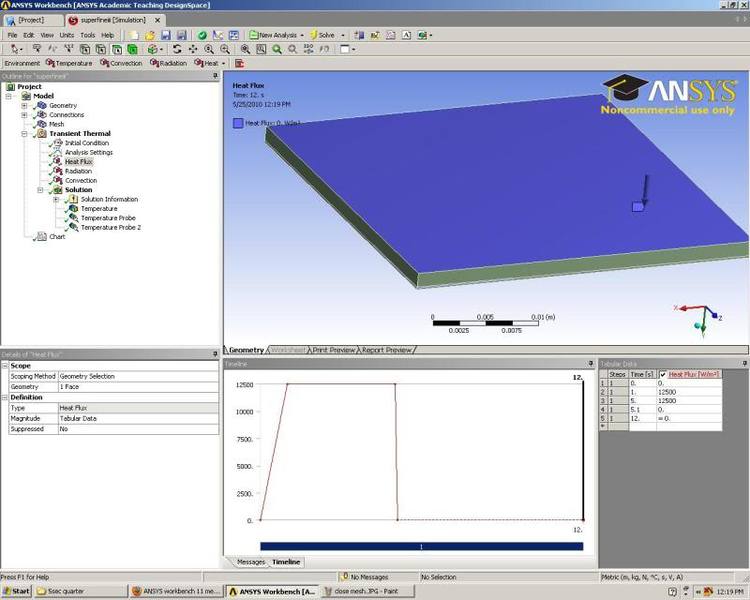This screenshot has height=600, width=750.
Task: Click the Zoom To Fit green magnifier
Action: 277,49
